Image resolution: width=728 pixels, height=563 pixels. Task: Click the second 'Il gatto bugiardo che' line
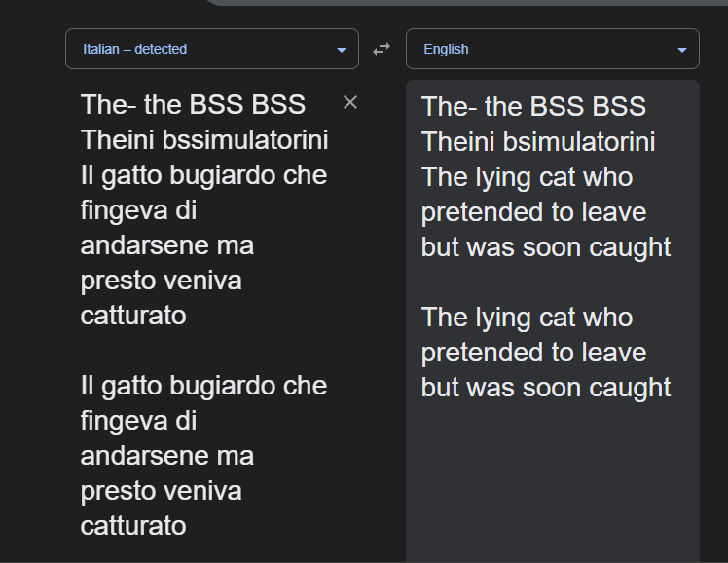203,386
